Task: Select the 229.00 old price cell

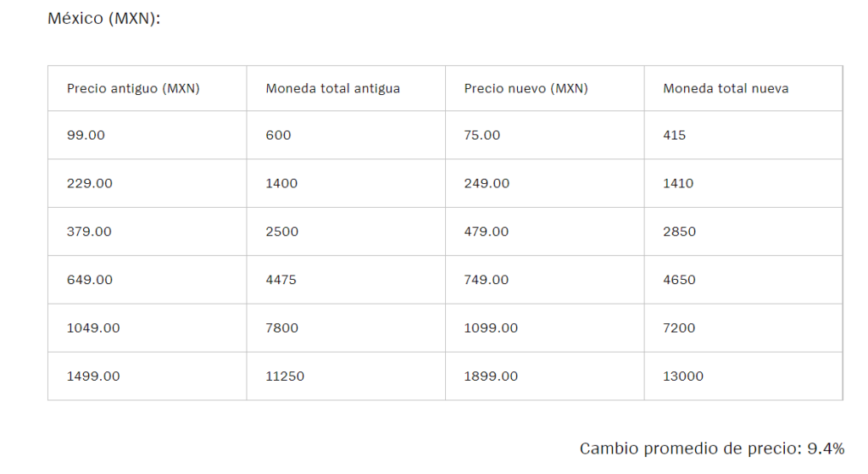Action: 89,183
